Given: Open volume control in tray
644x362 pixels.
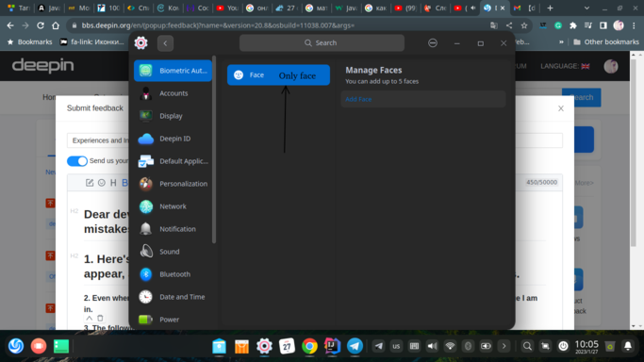Looking at the screenshot, I should click(x=432, y=346).
